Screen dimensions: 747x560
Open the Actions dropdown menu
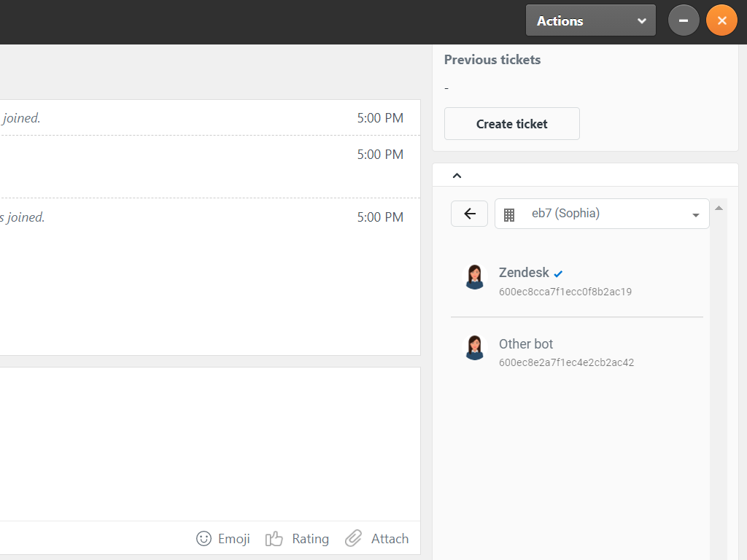click(590, 20)
